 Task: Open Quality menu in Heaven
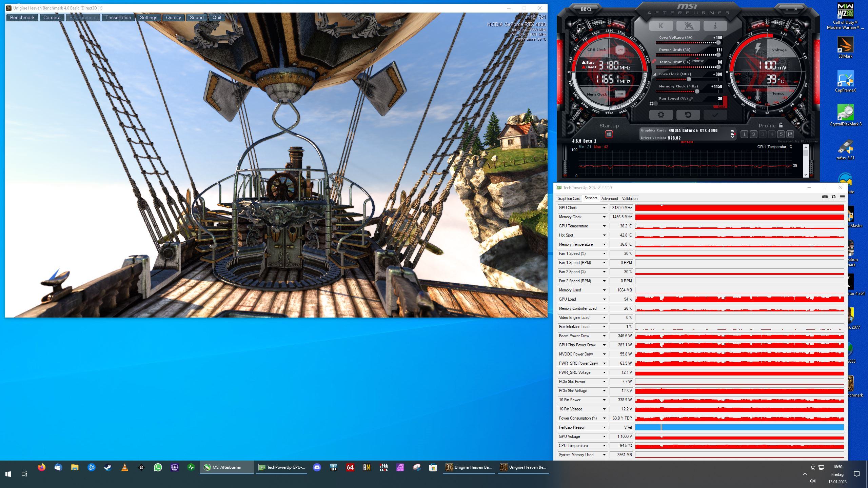(x=174, y=18)
